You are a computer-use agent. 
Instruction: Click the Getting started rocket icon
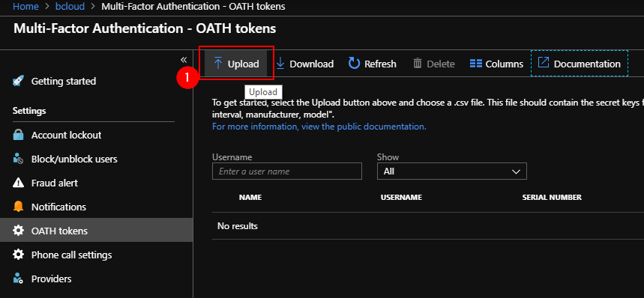(x=19, y=81)
